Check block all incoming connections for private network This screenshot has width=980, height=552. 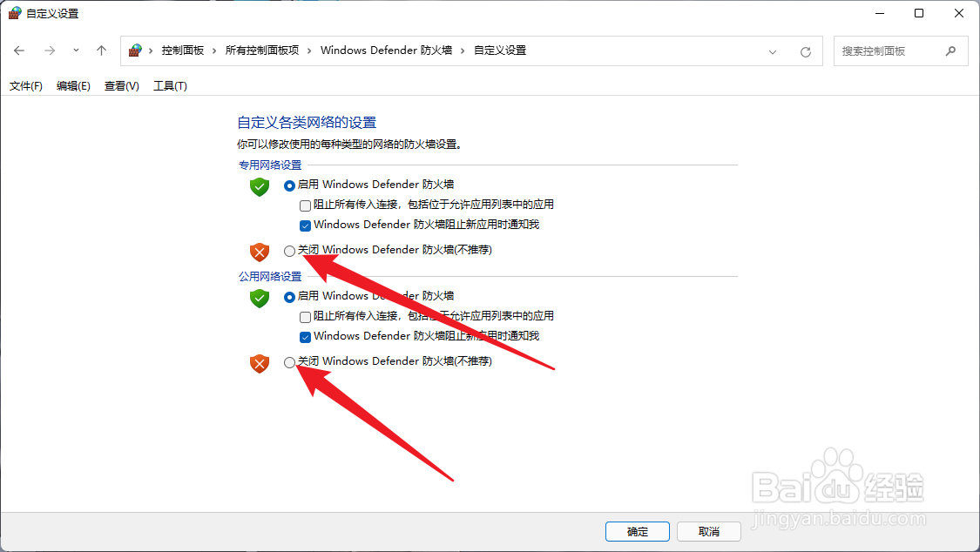pyautogui.click(x=305, y=205)
